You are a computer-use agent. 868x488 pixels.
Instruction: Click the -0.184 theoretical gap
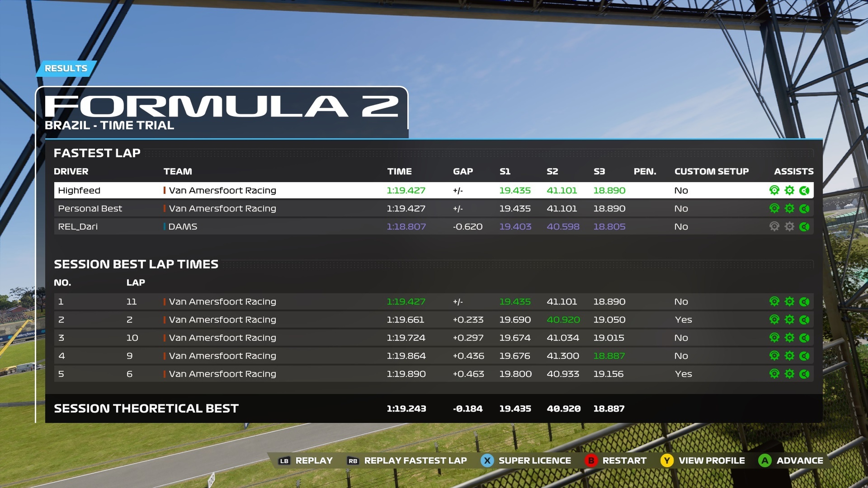point(468,408)
